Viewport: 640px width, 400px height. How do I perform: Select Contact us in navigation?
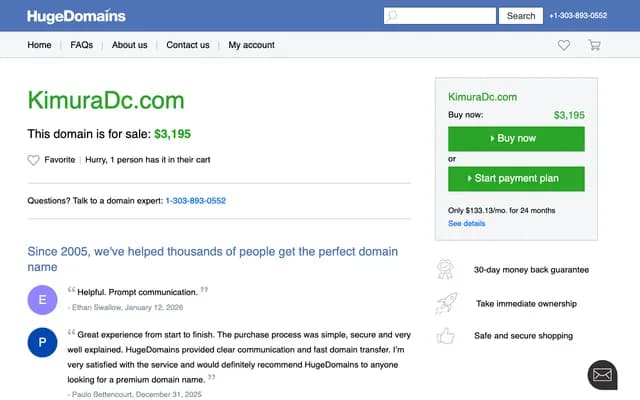point(188,45)
